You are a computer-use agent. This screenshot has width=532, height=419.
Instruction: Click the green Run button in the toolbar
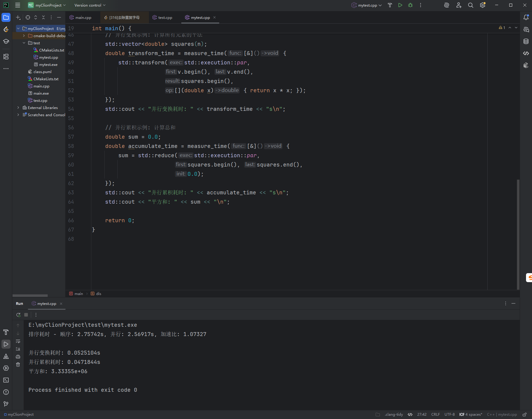pos(400,5)
